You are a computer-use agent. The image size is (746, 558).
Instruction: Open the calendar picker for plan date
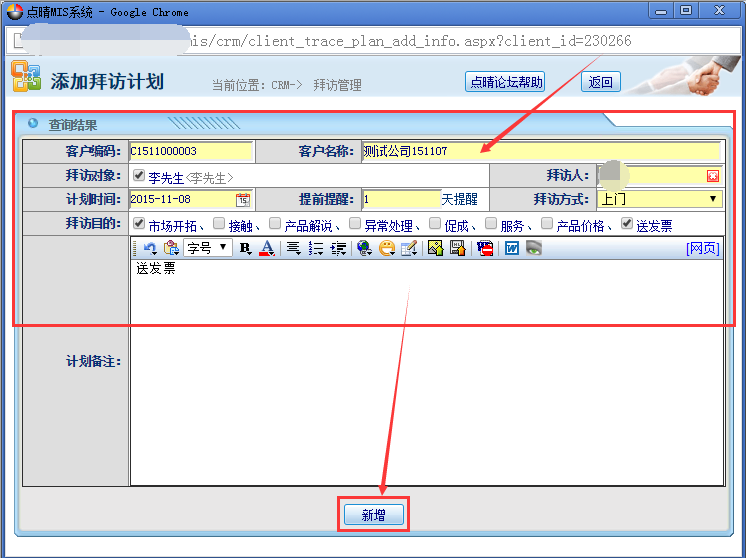click(x=242, y=199)
